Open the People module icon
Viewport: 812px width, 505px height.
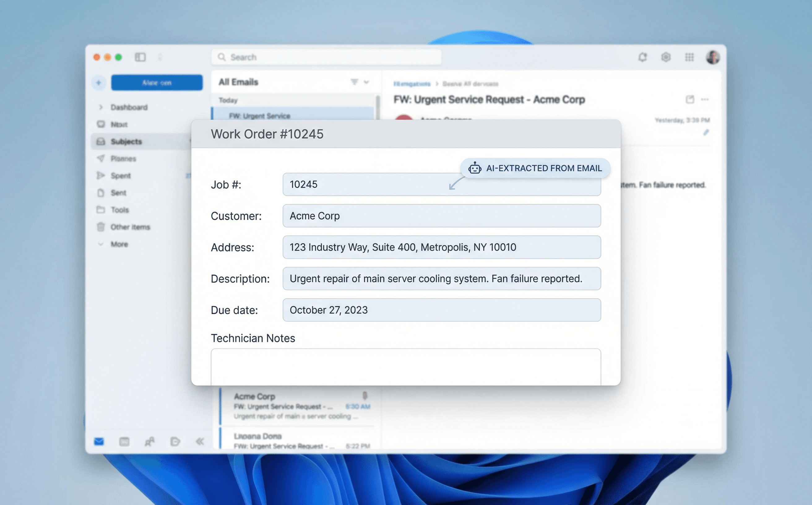[150, 442]
